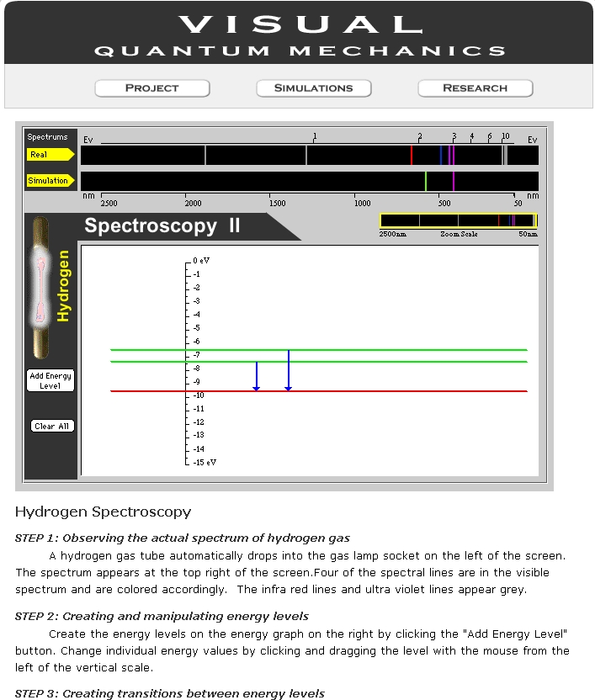
Task: Click the left blue transition arrow
Action: pyautogui.click(x=257, y=376)
